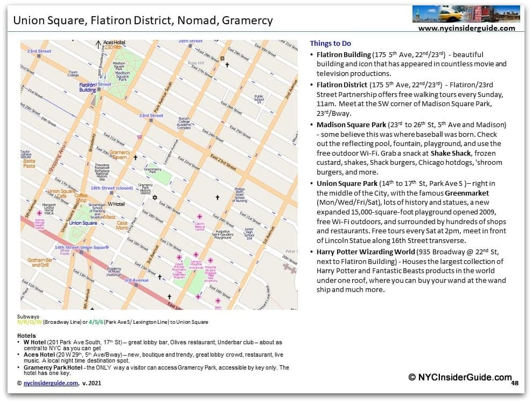Click the cross icon beside Phillips Beth Israel School

click(x=218, y=197)
